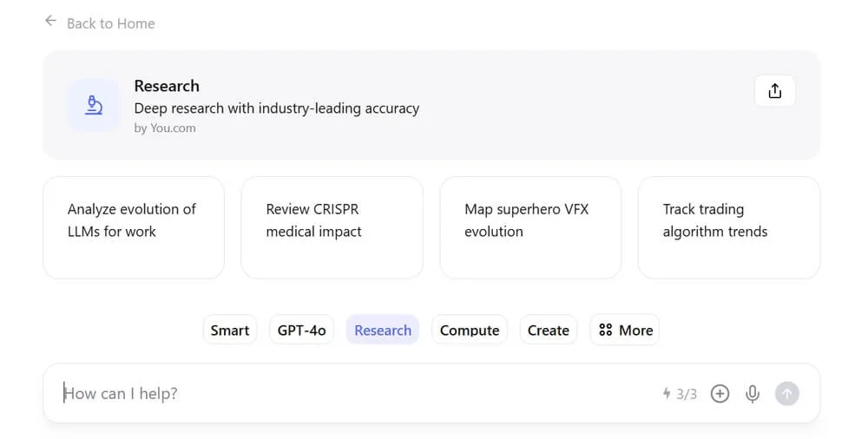
Task: Click the lightning bolt usage counter
Action: [680, 394]
